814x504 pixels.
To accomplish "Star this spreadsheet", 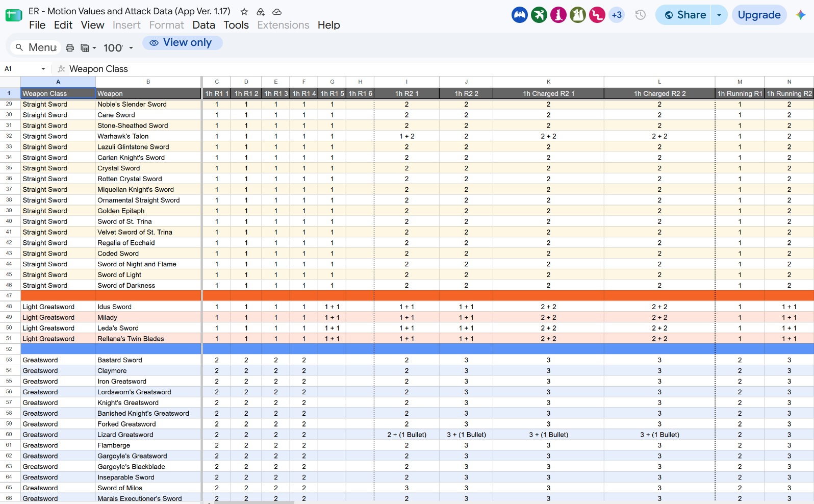I will tap(244, 12).
